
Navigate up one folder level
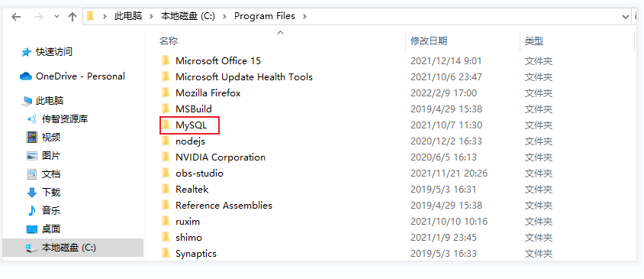click(x=72, y=17)
